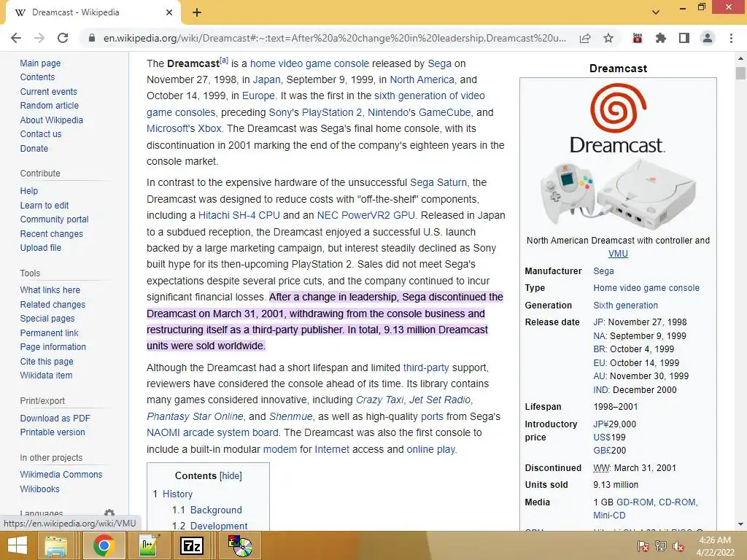
Task: Open the Phantasy Star Online link
Action: tap(195, 416)
